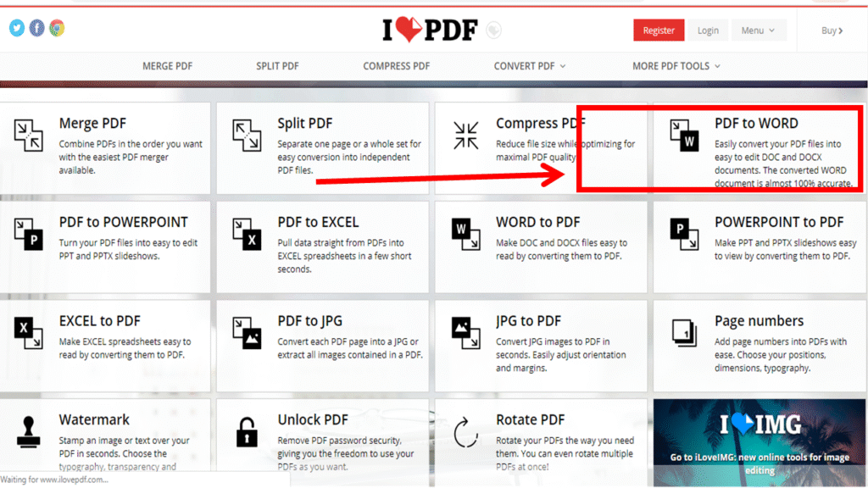
Task: Choose COMPRESS PDF in navigation bar
Action: pyautogui.click(x=396, y=66)
